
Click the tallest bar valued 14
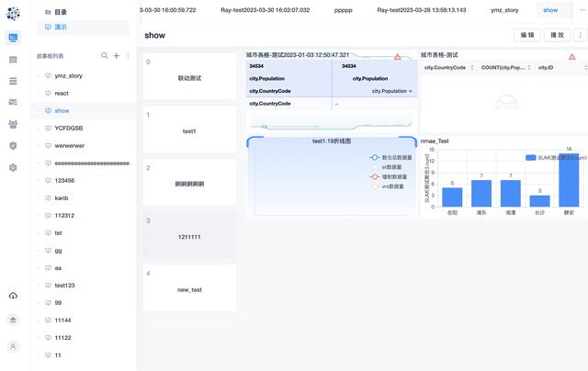click(569, 180)
